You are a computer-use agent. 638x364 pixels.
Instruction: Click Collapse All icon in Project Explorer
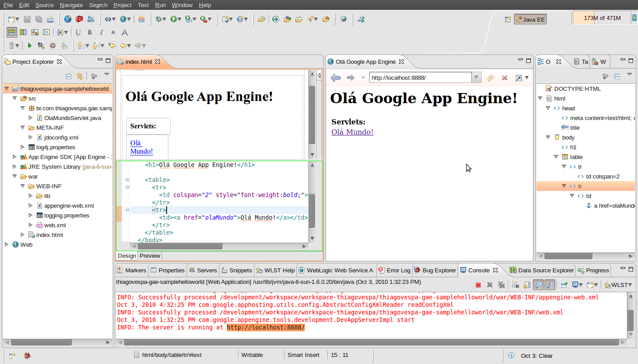pyautogui.click(x=69, y=76)
